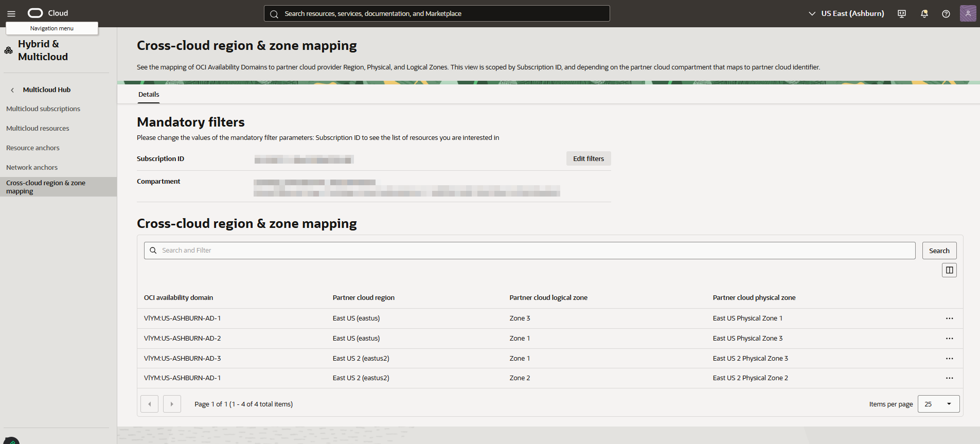Click the Subscription ID label
Viewport: 980px width, 444px height.
(x=161, y=159)
